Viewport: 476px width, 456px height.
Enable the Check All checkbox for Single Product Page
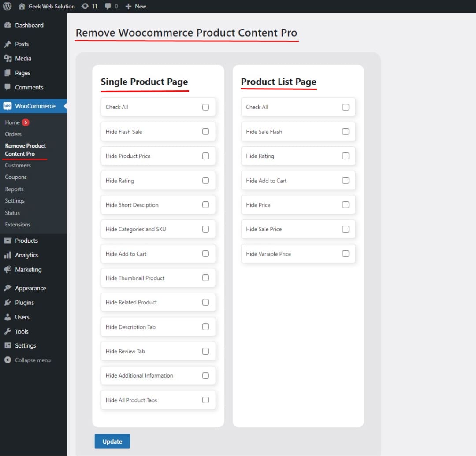coord(205,107)
